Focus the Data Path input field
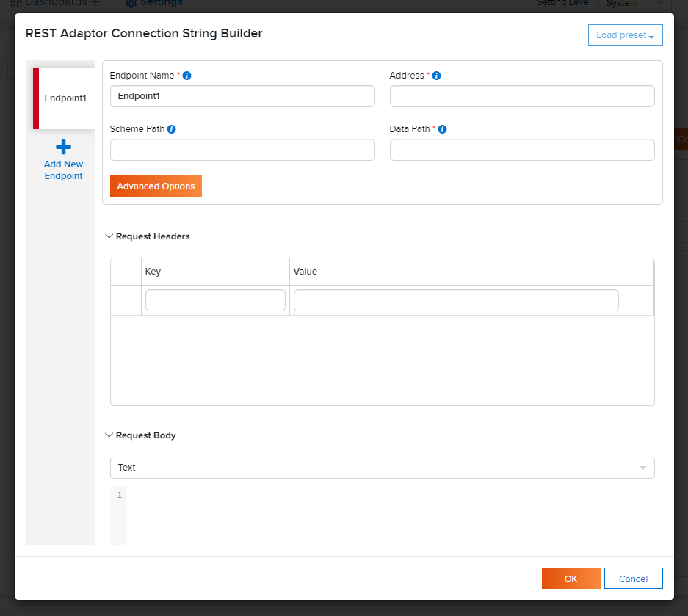 (x=522, y=150)
